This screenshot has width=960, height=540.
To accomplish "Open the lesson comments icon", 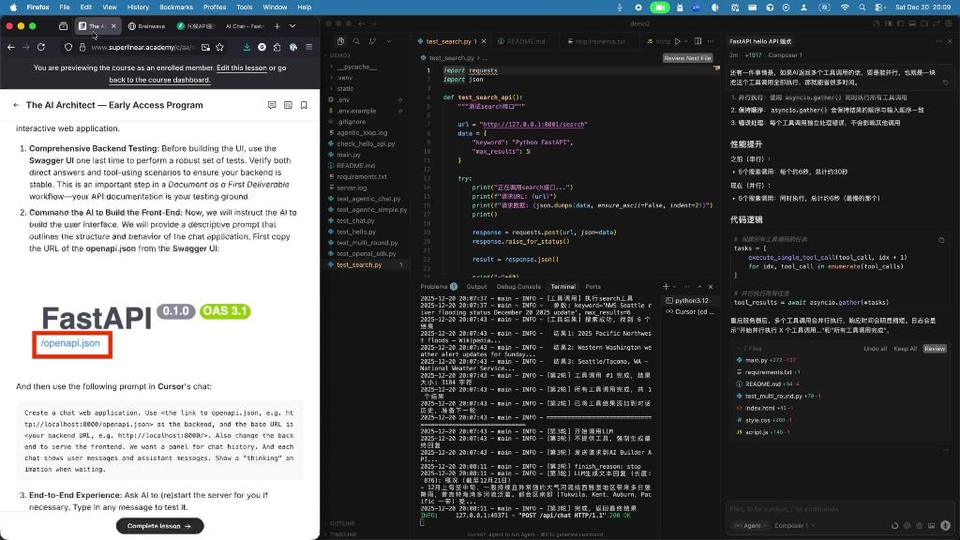I will pyautogui.click(x=272, y=105).
